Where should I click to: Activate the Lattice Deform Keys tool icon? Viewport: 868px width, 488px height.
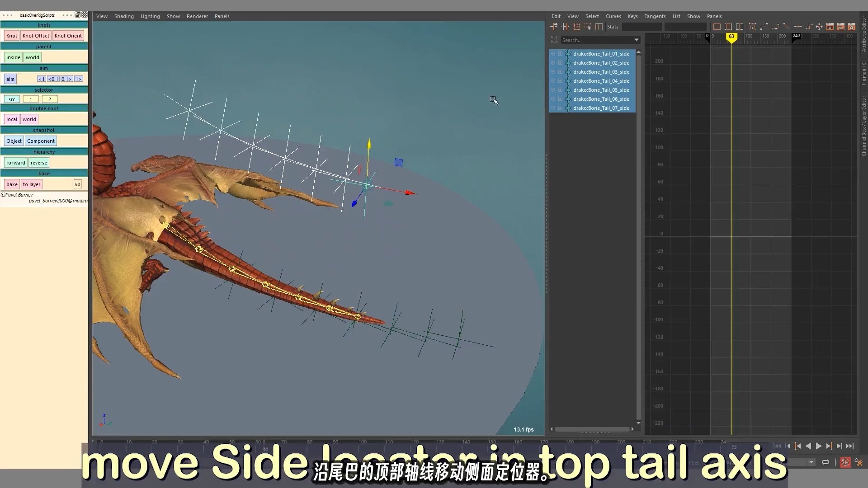577,27
